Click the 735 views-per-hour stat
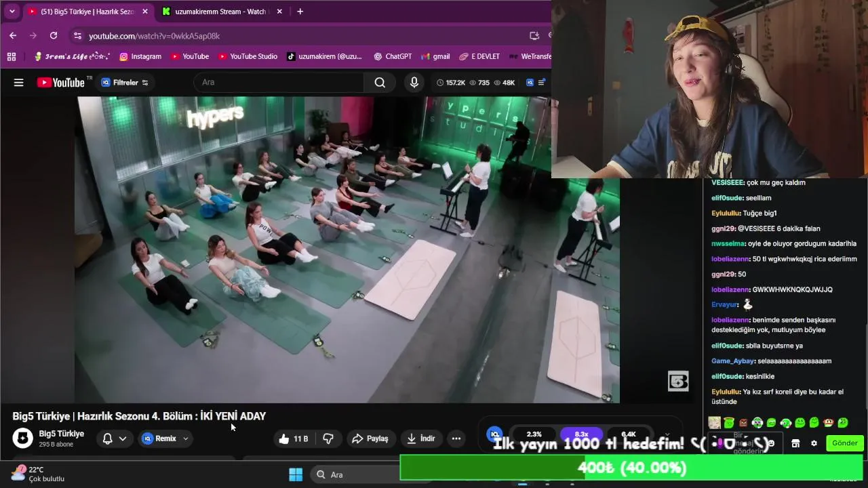868x488 pixels. [479, 83]
